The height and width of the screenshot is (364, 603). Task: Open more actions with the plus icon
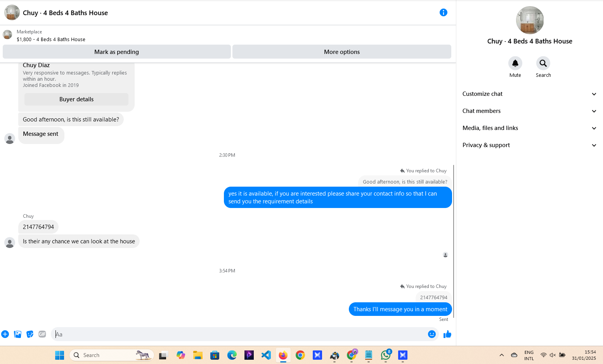pyautogui.click(x=5, y=334)
